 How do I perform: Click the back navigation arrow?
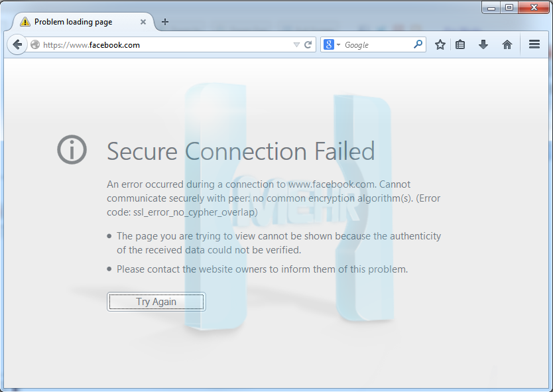tap(17, 45)
